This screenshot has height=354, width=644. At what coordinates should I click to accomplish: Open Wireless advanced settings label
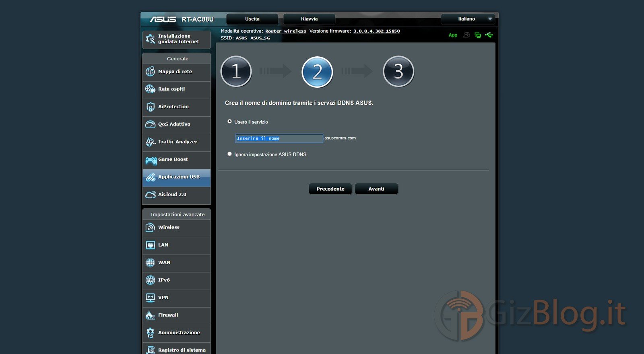169,227
